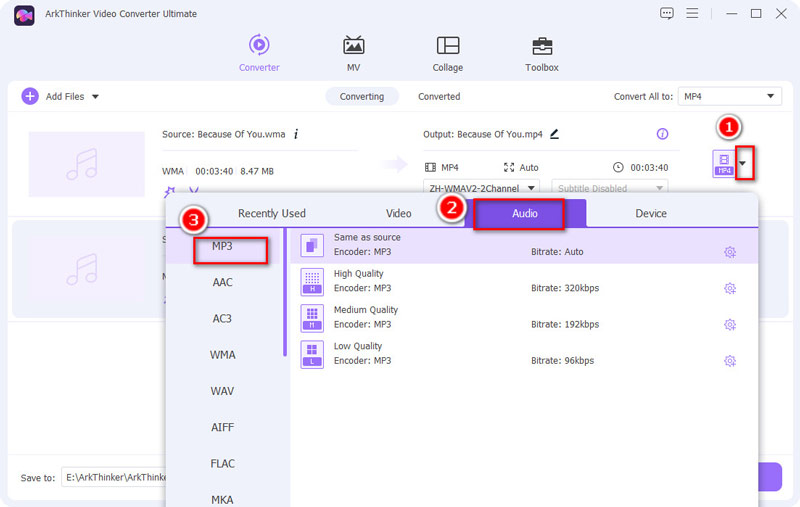Open the hamburger menu icon
The height and width of the screenshot is (507, 800).
coord(692,13)
